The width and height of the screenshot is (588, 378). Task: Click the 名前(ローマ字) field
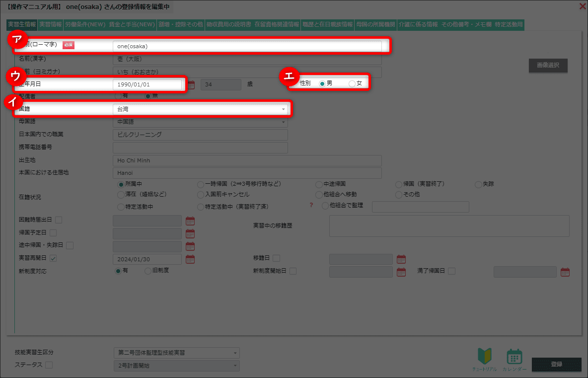247,47
